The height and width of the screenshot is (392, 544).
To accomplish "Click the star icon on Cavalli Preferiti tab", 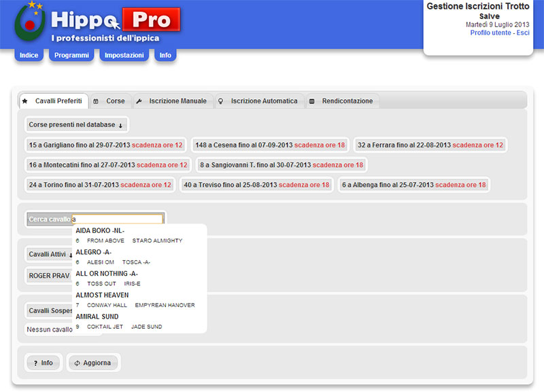I will pos(25,101).
